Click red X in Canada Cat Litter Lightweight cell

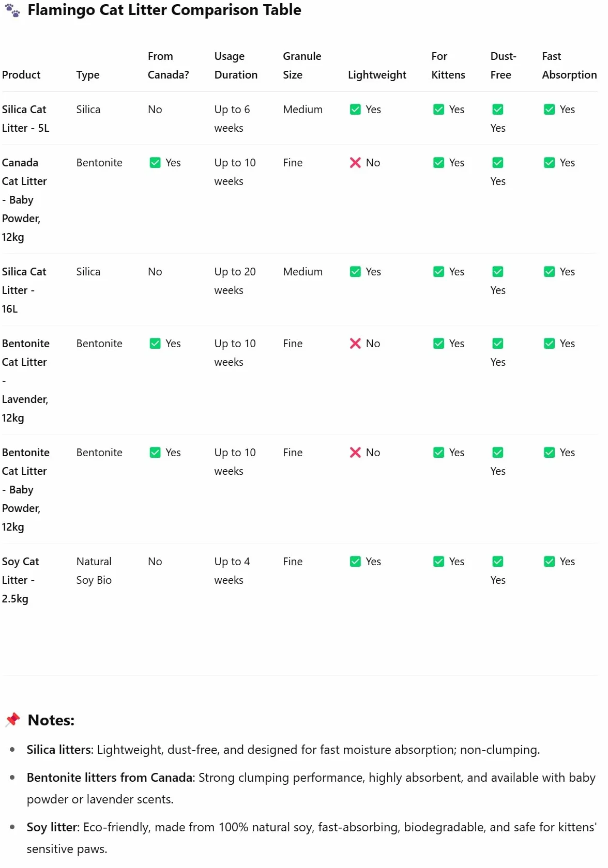coord(355,163)
